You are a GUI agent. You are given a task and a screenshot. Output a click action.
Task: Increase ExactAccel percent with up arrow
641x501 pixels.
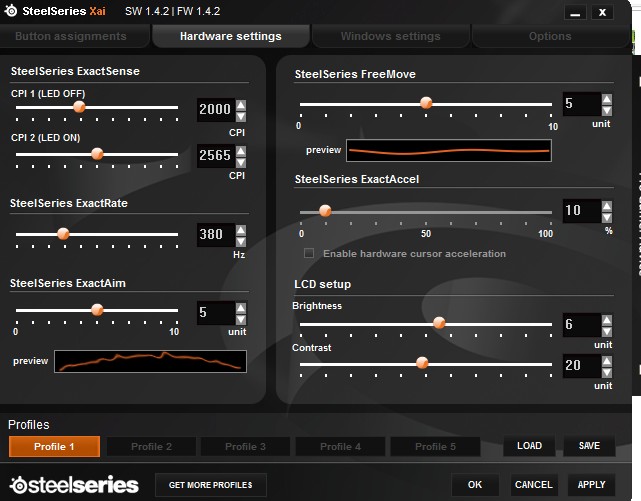point(607,206)
